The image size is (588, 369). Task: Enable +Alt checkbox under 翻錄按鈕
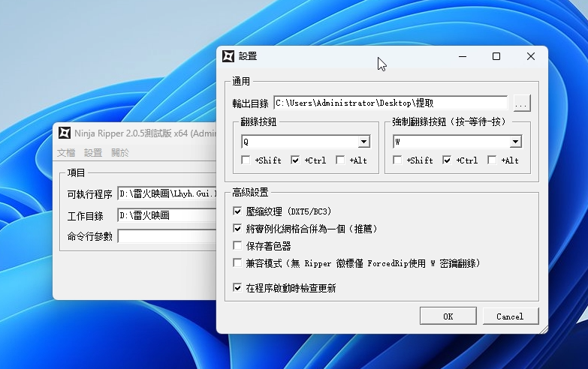point(340,160)
